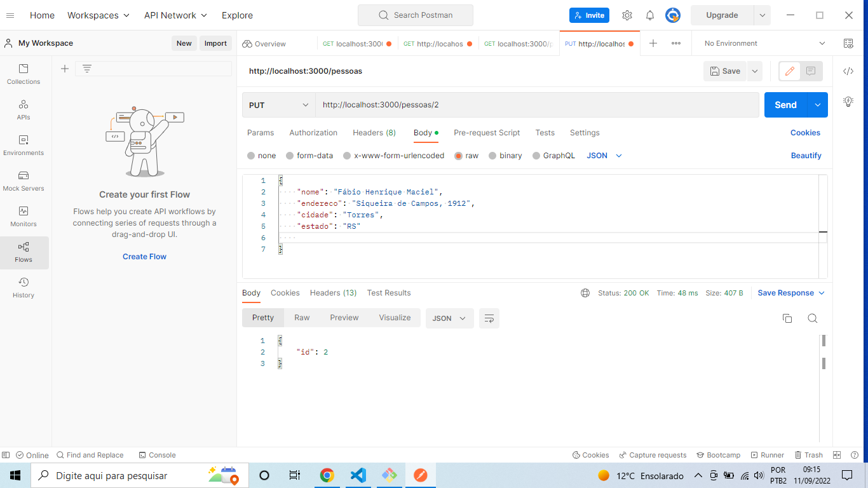Open the two-pane view icon in status bar
This screenshot has width=868, height=488.
click(837, 455)
